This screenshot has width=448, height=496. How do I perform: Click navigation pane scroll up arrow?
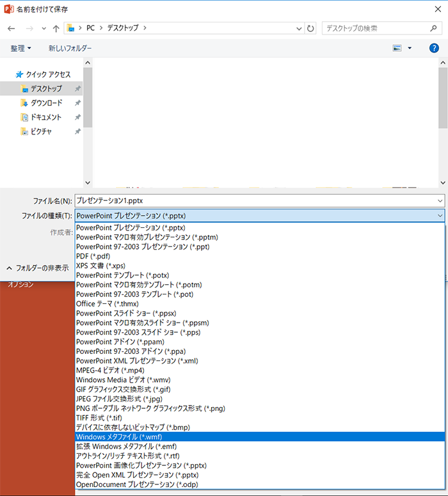click(88, 63)
